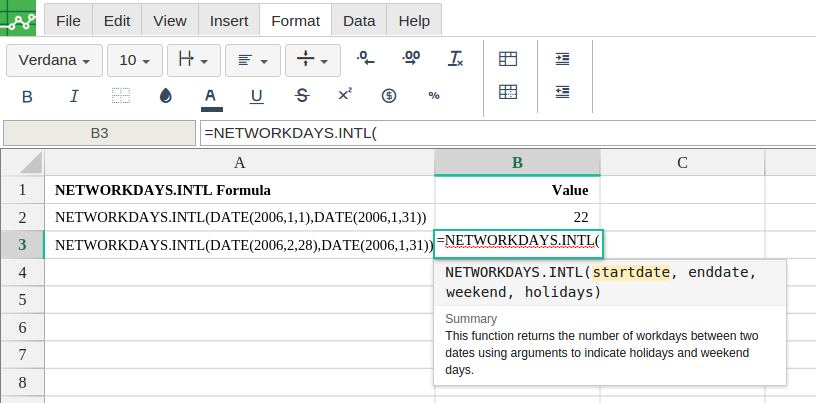Viewport: 816px width, 403px height.
Task: Select column A header
Action: [x=239, y=163]
